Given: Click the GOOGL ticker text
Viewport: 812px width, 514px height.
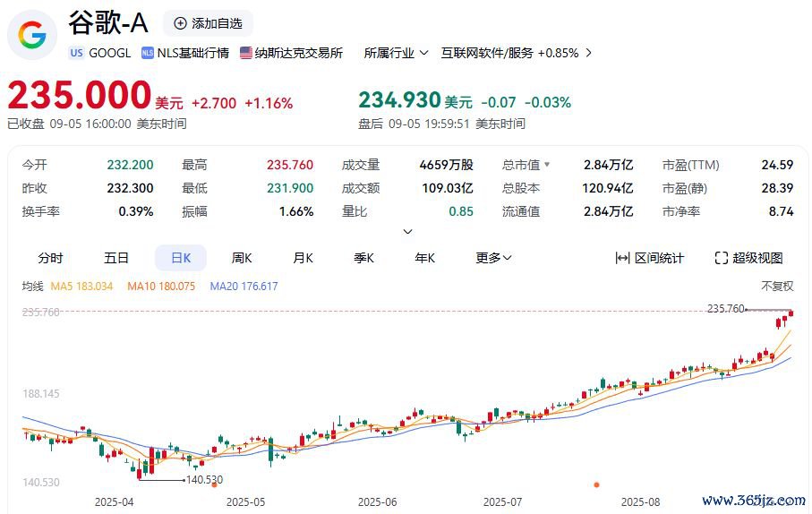Looking at the screenshot, I should pyautogui.click(x=110, y=53).
